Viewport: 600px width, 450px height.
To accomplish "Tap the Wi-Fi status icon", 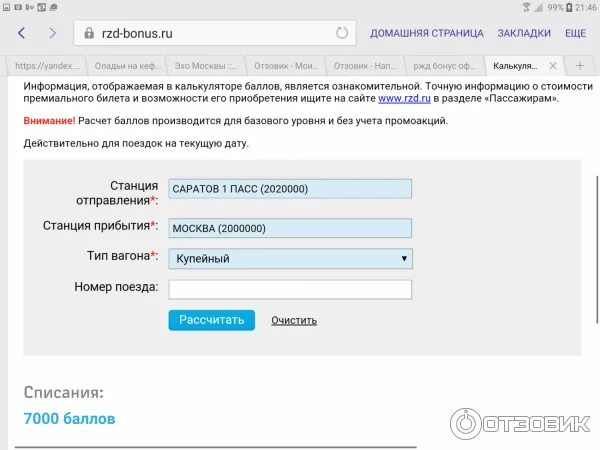I will click(527, 7).
